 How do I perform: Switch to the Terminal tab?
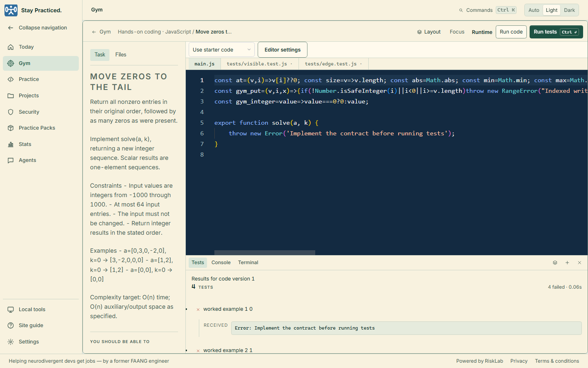coord(248,263)
